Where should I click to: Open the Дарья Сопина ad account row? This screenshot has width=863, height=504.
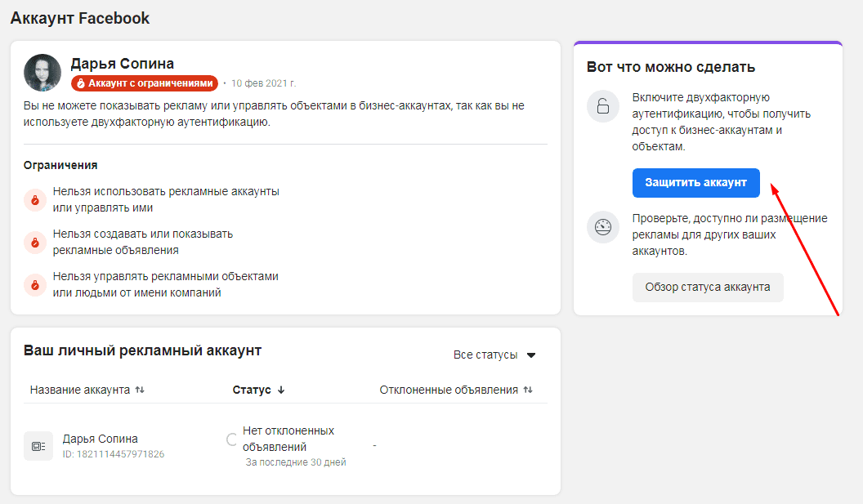(x=101, y=439)
